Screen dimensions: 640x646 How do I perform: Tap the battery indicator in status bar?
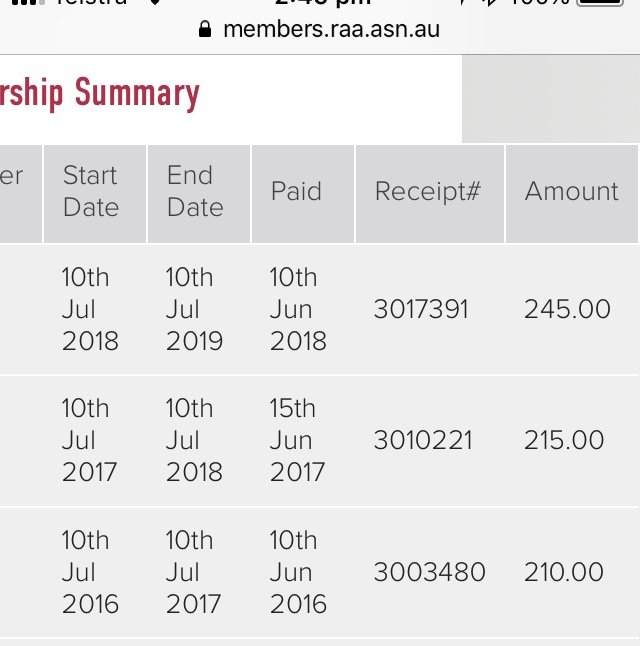click(600, 2)
